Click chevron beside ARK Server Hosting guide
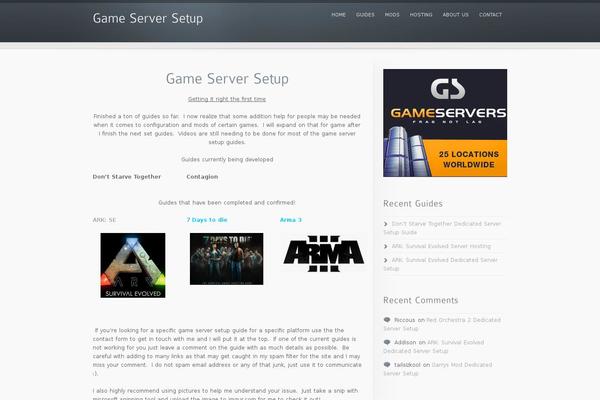600x400 pixels. click(386, 246)
